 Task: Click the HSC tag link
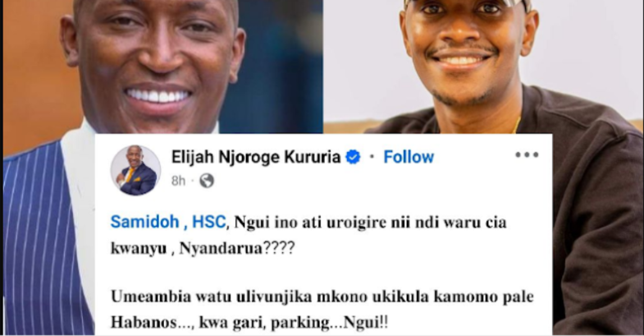click(208, 223)
